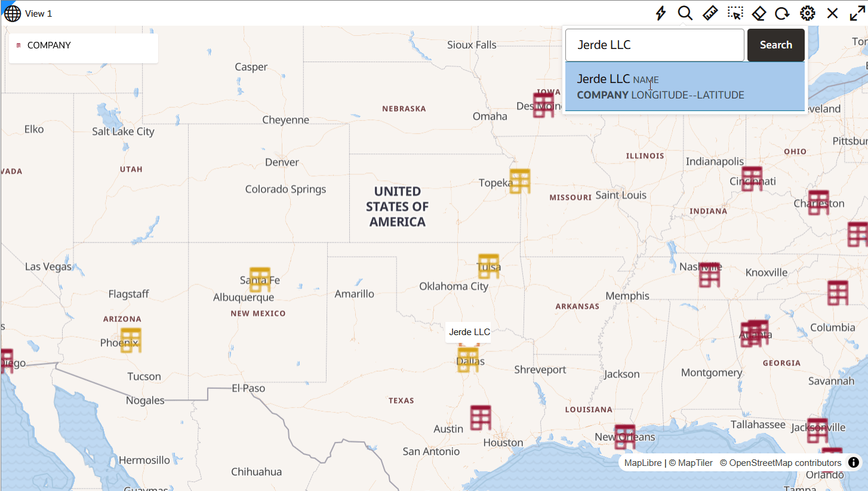This screenshot has height=491, width=868.
Task: Click the Jerde LLC map tooltip label
Action: pos(469,332)
